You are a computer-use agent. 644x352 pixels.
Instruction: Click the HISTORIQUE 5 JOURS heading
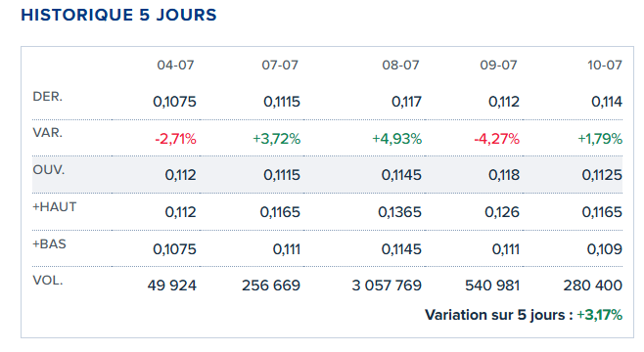coord(118,16)
